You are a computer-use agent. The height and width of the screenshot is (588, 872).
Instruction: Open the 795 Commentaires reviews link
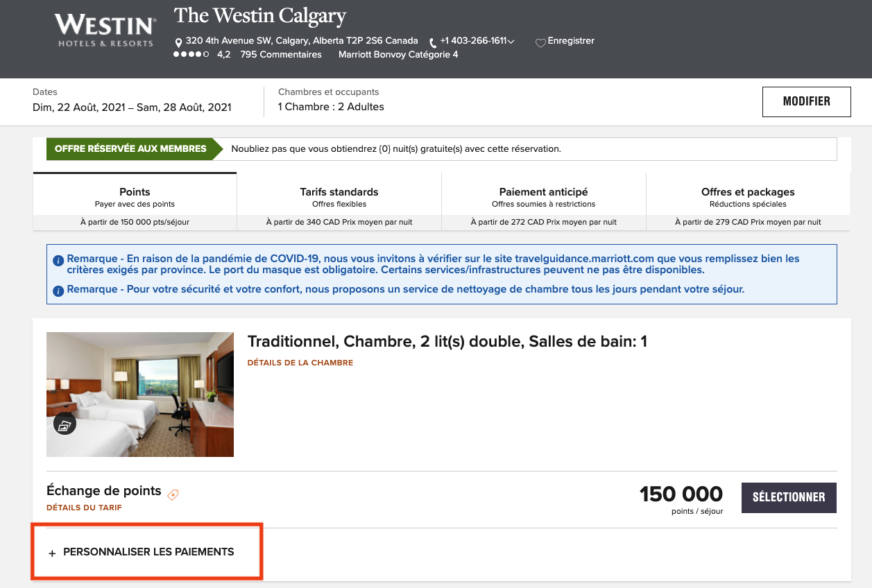pos(281,54)
